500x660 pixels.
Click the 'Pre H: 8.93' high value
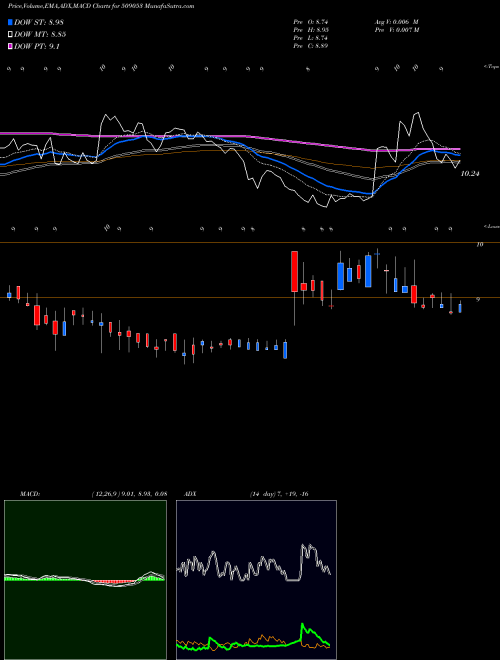[x=311, y=30]
